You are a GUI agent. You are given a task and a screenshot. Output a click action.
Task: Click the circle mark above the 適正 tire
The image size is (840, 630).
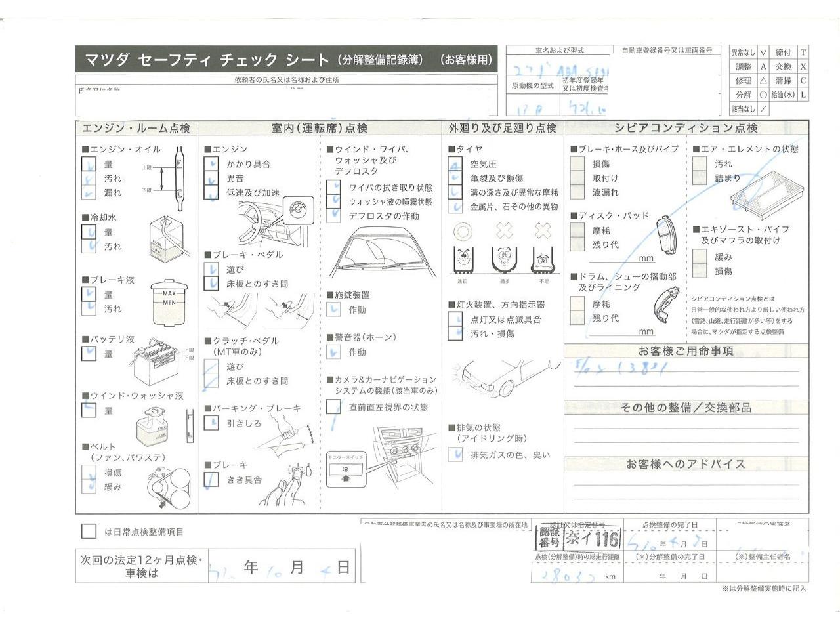463,230
